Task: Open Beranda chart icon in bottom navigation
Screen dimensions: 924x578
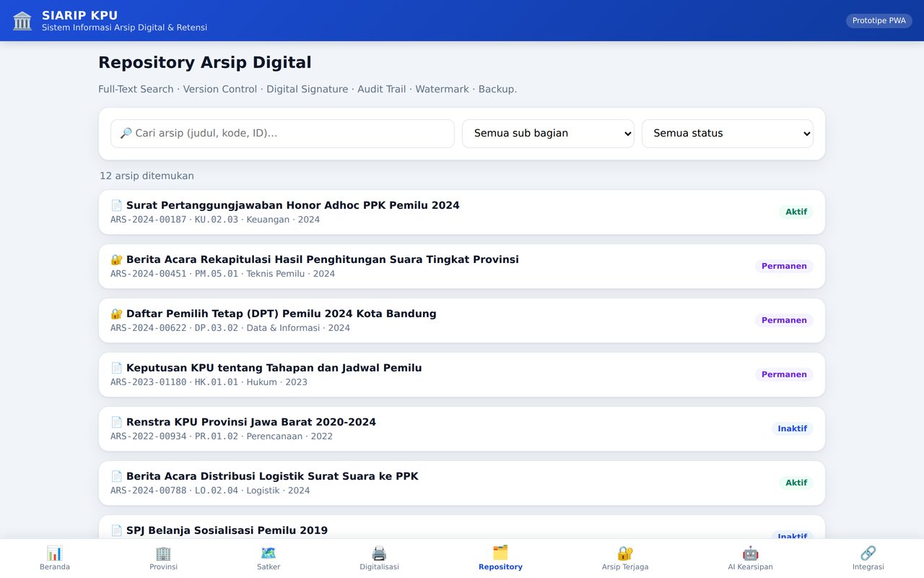Action: [x=55, y=553]
